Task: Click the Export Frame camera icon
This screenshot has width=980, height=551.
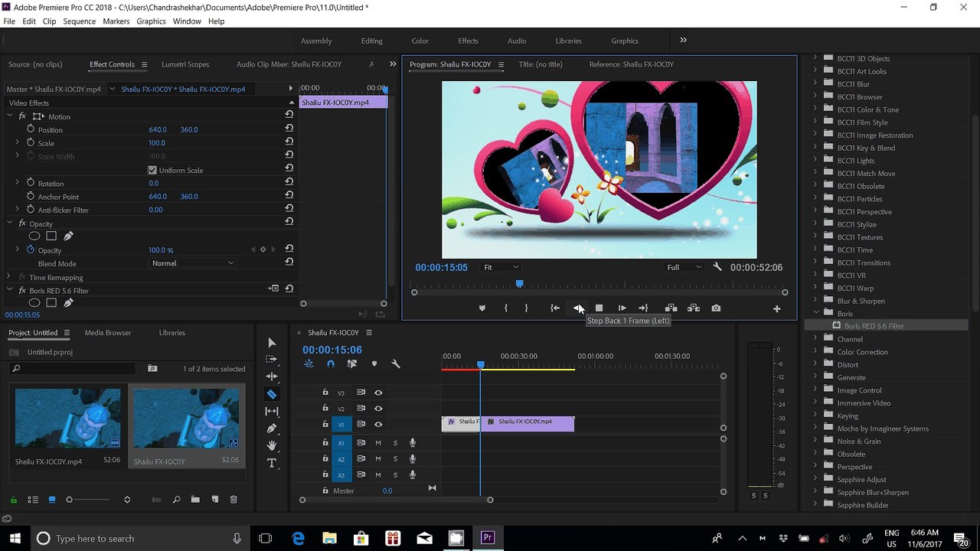Action: coord(716,308)
